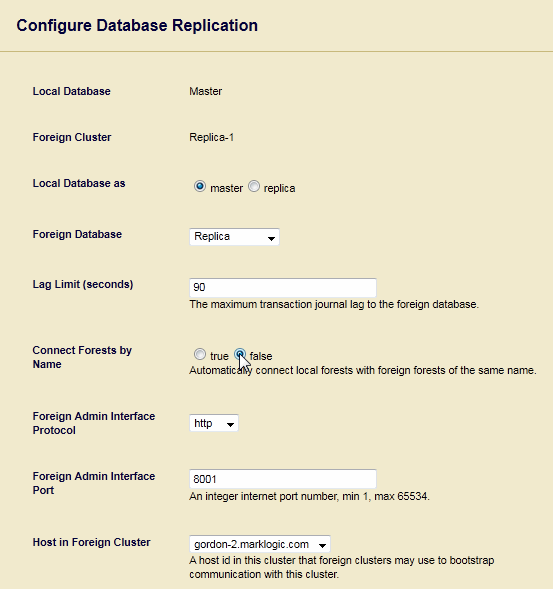The image size is (553, 589).
Task: Click the Local Database Master value
Action: pyautogui.click(x=205, y=91)
